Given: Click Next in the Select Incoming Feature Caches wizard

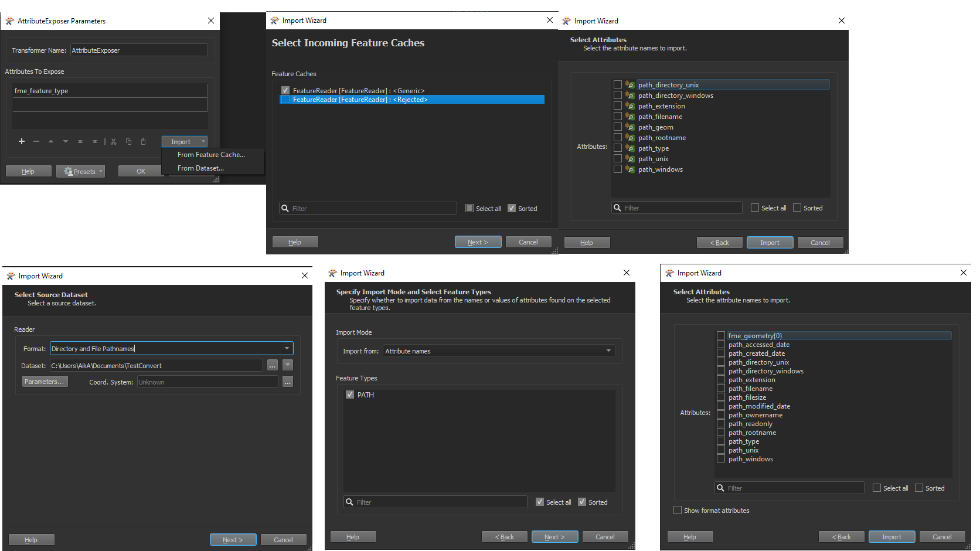Looking at the screenshot, I should point(478,242).
